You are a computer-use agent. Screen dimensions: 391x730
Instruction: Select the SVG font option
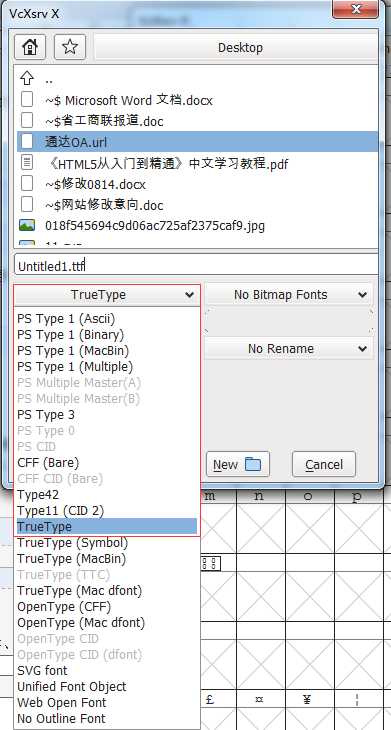click(42, 670)
